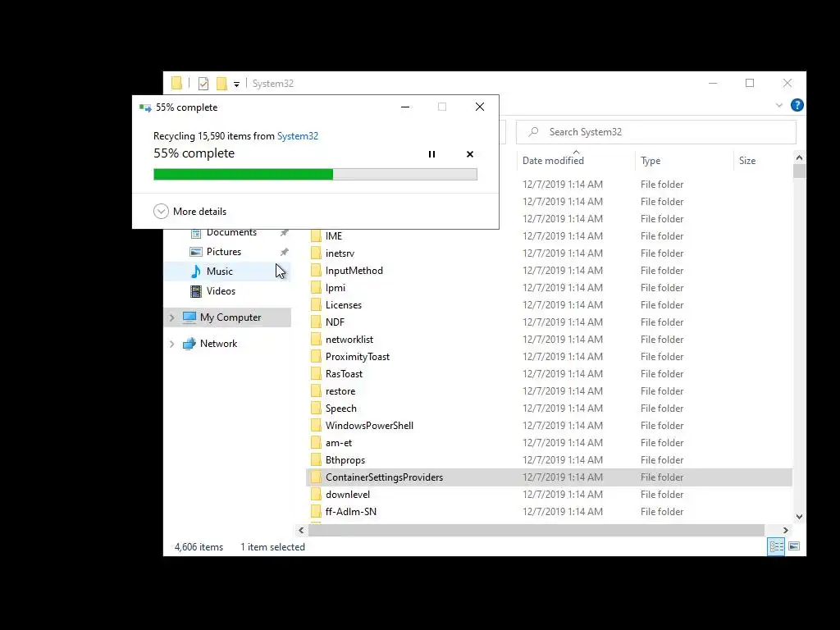Click the New folder quick access icon
This screenshot has height=630, width=840.
tap(221, 84)
